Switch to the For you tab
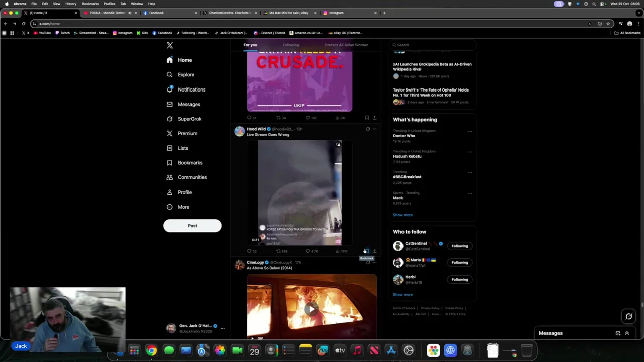This screenshot has width=644, height=362. point(250,45)
